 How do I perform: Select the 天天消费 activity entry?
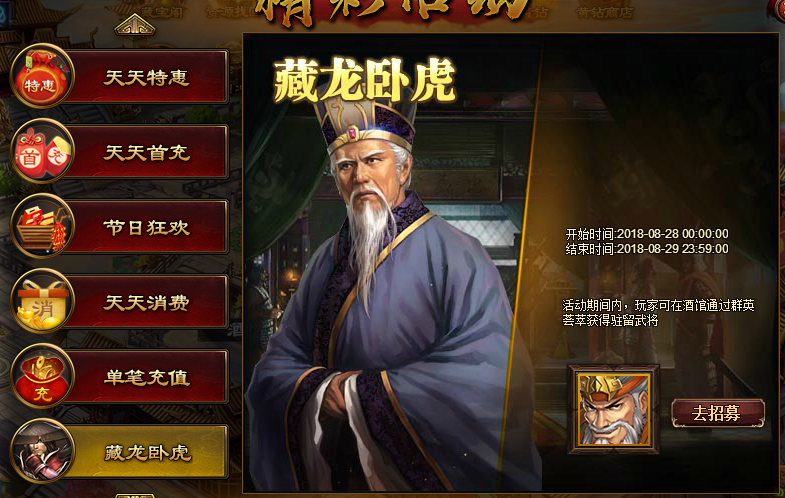tap(147, 302)
